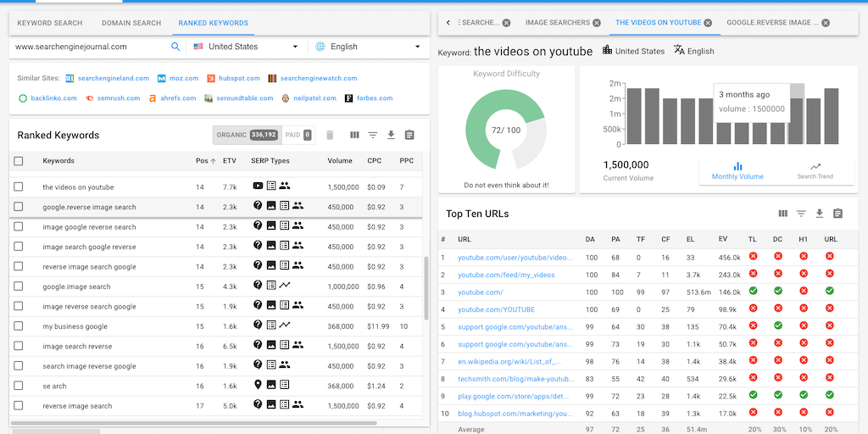Open column chooser icon in Ranked Keywords
The width and height of the screenshot is (868, 434).
pos(354,135)
